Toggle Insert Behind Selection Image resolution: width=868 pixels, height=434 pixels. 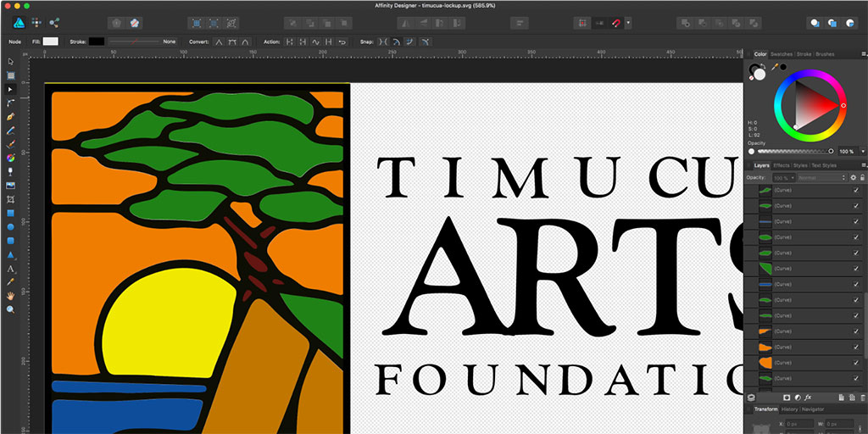[x=815, y=23]
